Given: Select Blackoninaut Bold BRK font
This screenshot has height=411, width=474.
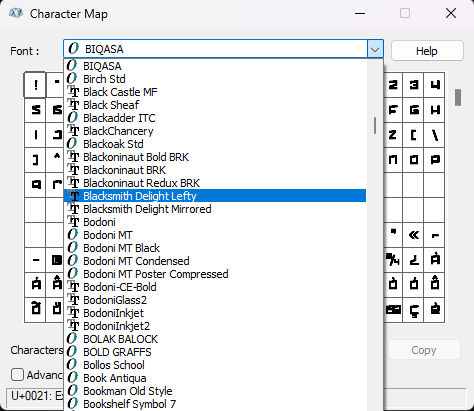Looking at the screenshot, I should point(215,157).
